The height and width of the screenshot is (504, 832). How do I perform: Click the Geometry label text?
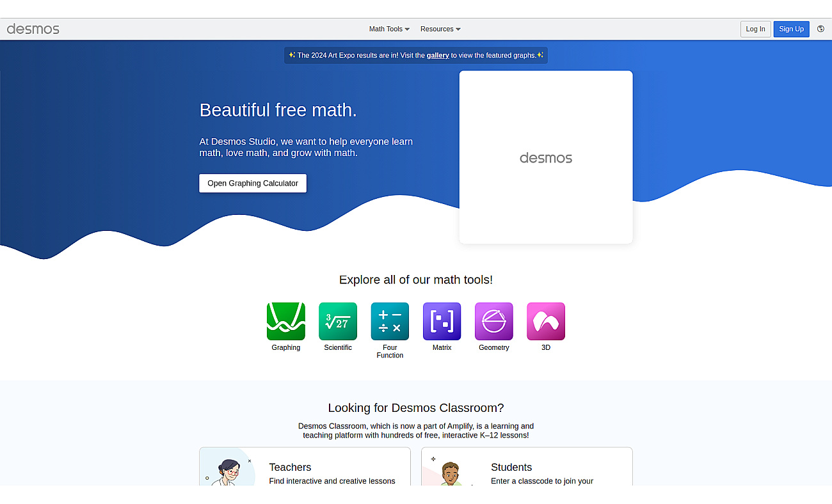click(494, 348)
